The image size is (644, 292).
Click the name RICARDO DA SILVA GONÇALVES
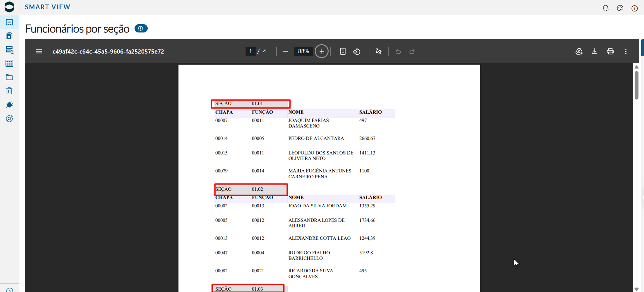point(311,273)
